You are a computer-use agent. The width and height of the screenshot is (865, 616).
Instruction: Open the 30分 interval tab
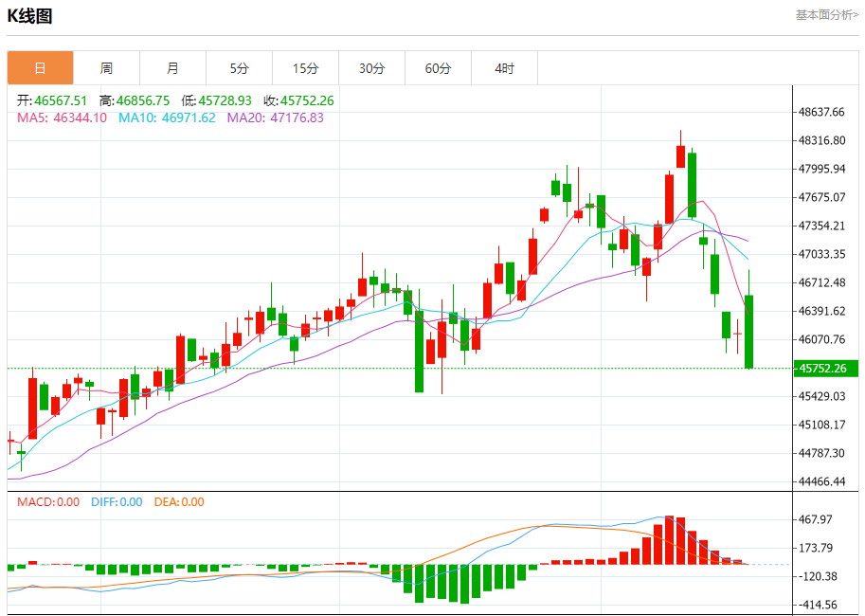tap(371, 68)
